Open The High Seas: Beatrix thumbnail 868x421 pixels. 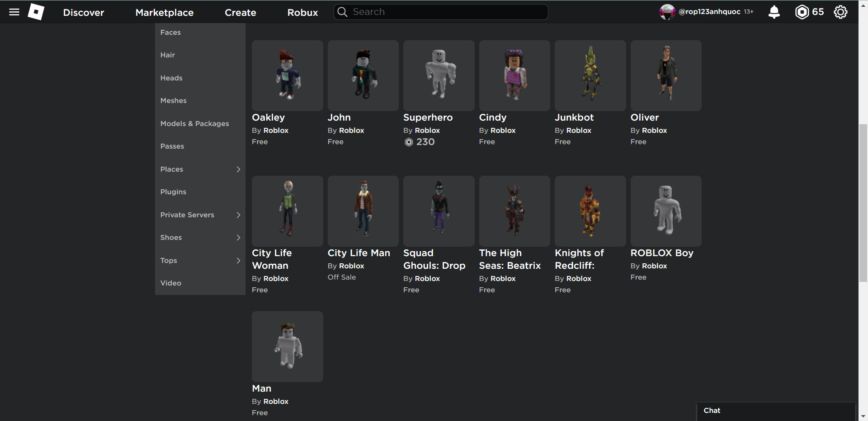pyautogui.click(x=514, y=211)
